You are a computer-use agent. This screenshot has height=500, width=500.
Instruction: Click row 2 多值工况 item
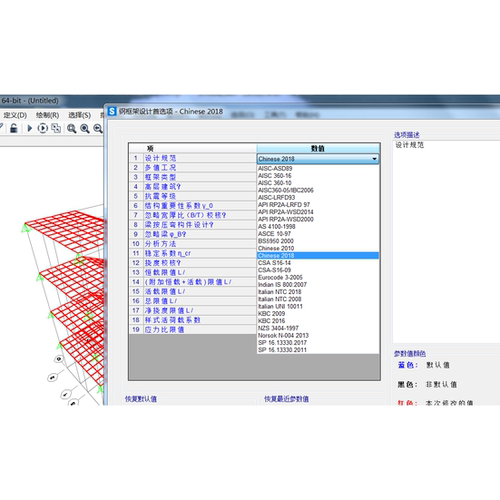tap(200, 168)
